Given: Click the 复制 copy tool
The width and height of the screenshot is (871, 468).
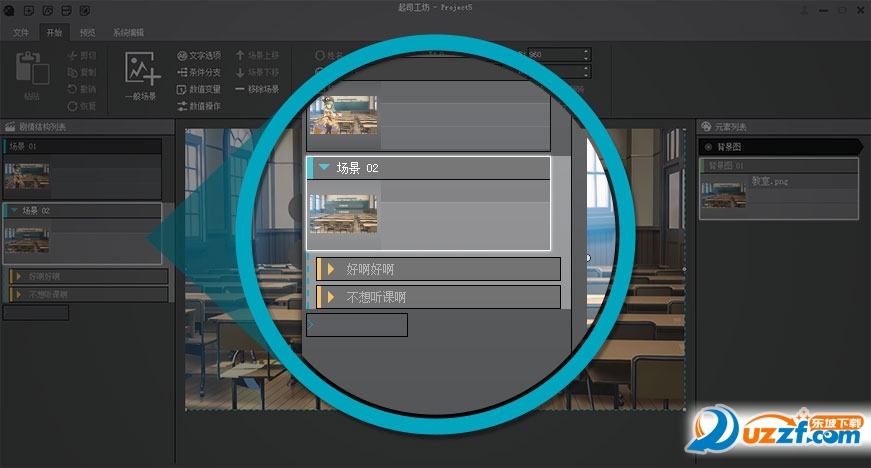Looking at the screenshot, I should click(81, 72).
